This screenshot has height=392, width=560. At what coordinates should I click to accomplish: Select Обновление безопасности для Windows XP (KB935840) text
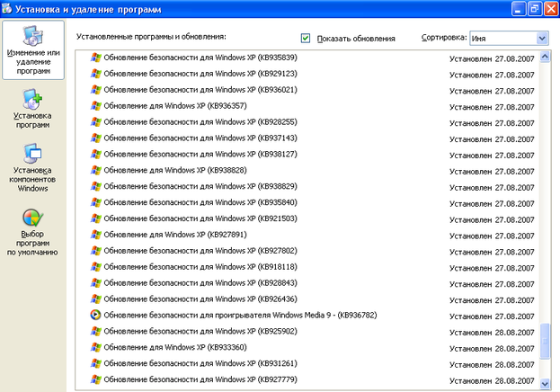200,202
